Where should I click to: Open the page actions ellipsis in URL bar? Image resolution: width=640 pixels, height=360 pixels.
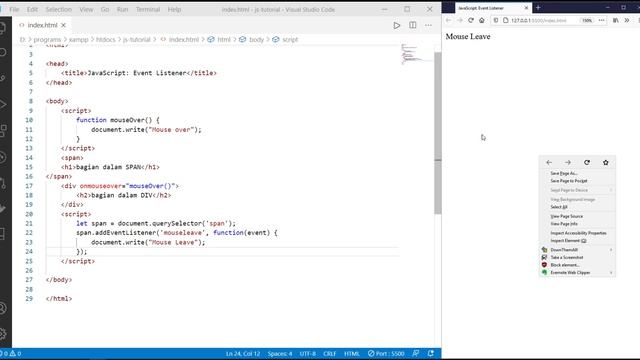[x=602, y=20]
